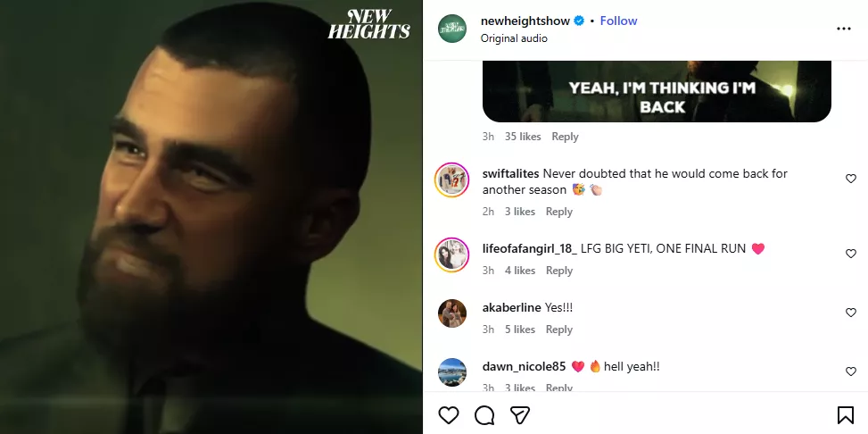This screenshot has height=434, width=868.
Task: Reply to the swiftalites comment
Action: pyautogui.click(x=558, y=212)
